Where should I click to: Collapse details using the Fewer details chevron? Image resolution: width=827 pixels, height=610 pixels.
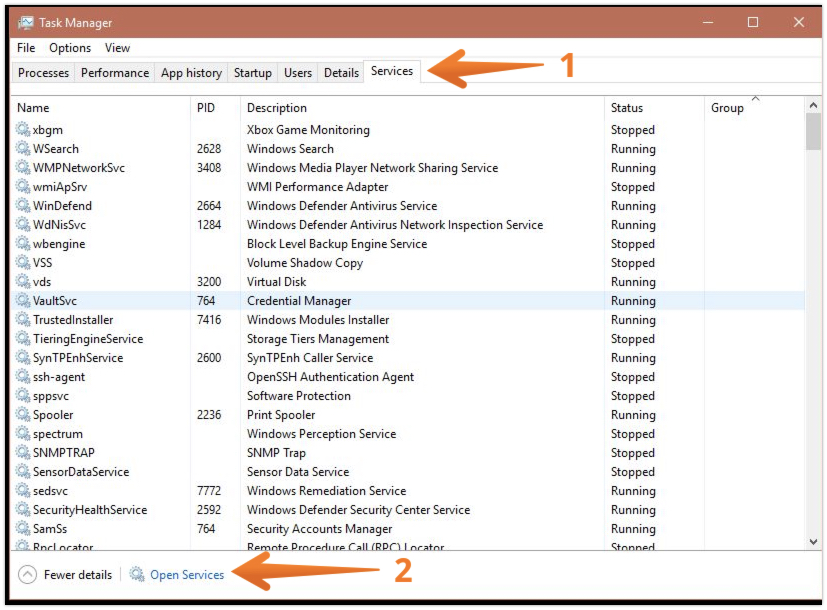pyautogui.click(x=28, y=574)
